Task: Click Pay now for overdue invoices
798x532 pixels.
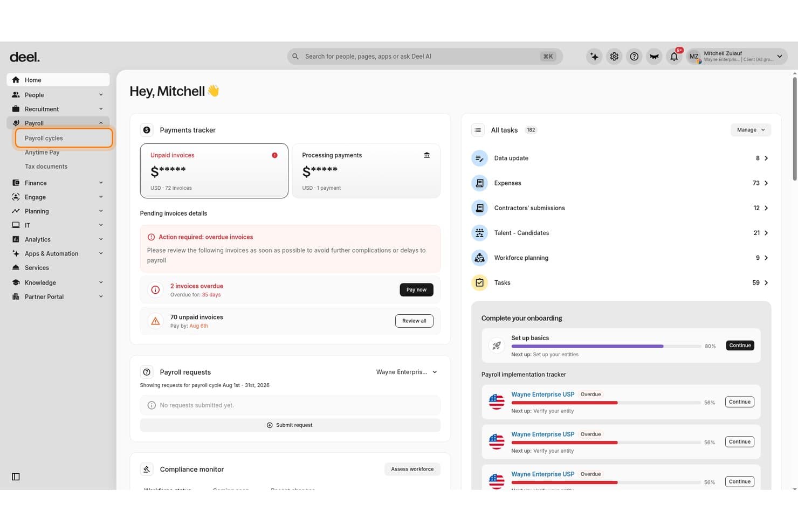Action: pos(416,290)
